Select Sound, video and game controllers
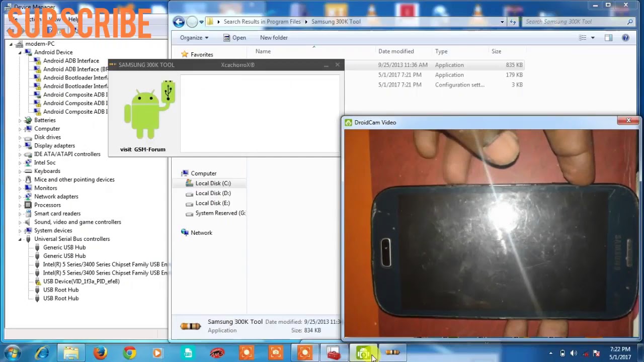Screen dimensions: 644x362 pyautogui.click(x=77, y=222)
